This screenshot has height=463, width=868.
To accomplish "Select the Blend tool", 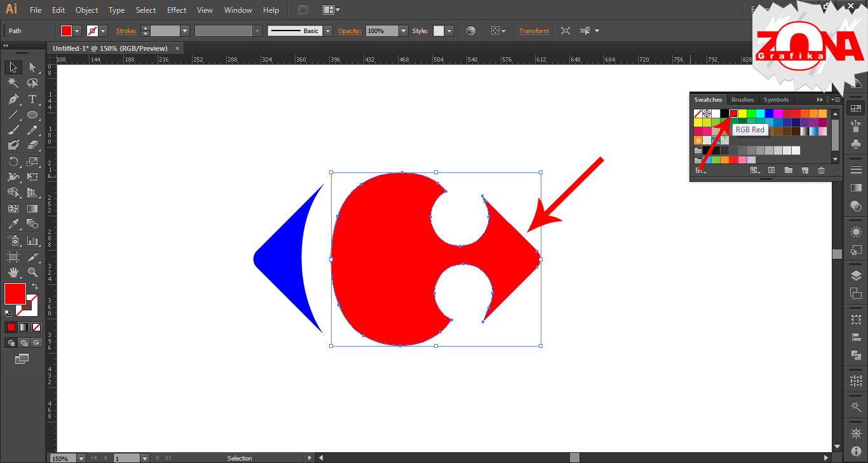I will (x=32, y=224).
